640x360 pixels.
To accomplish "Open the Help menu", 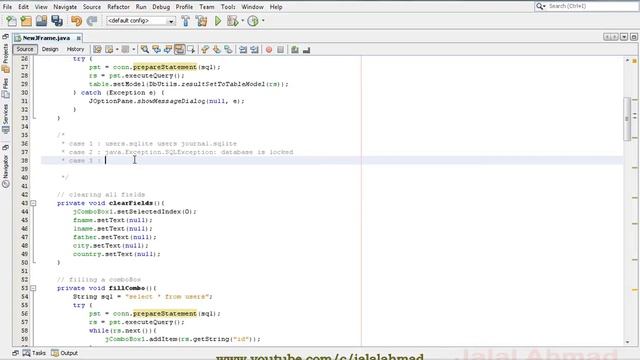I will click(276, 7).
